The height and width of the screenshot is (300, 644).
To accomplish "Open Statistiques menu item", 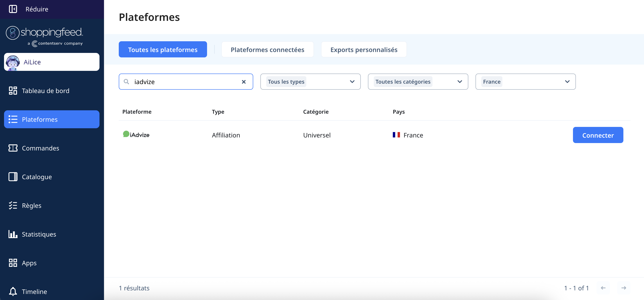I will point(52,234).
